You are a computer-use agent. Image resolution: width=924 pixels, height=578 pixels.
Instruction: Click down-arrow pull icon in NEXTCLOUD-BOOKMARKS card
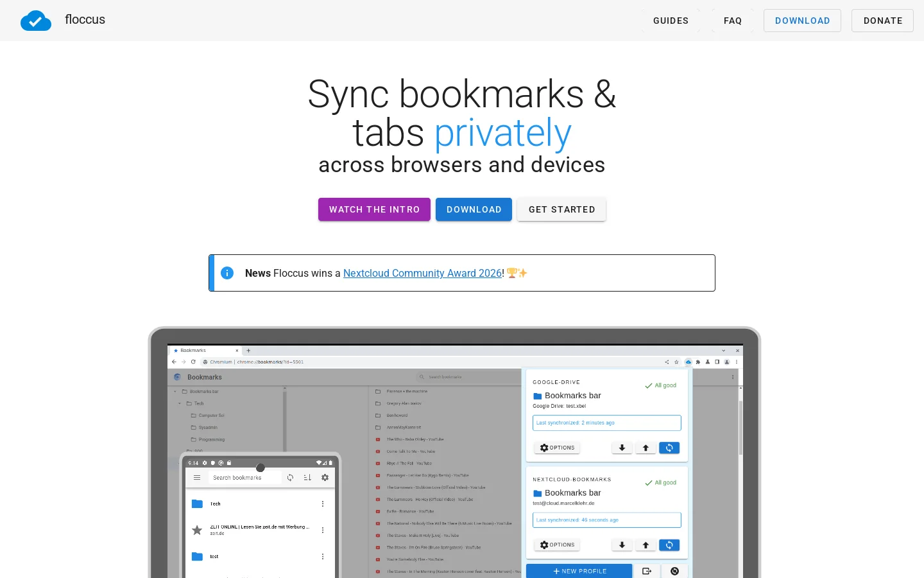point(622,545)
